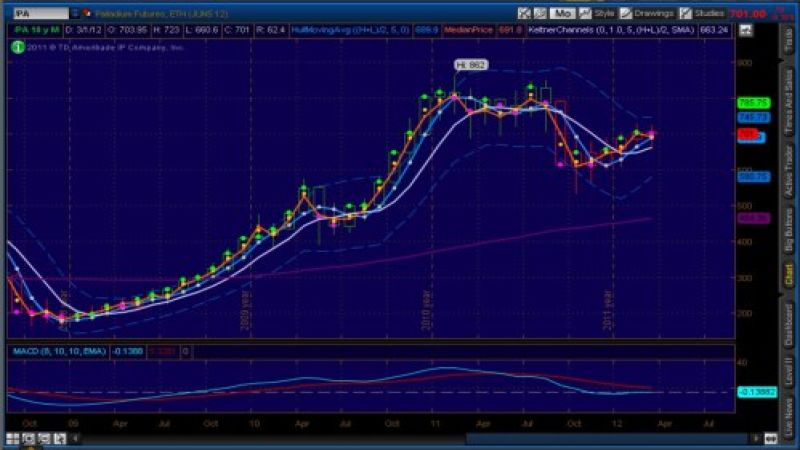Click the Drawings pencil icon

pos(626,13)
